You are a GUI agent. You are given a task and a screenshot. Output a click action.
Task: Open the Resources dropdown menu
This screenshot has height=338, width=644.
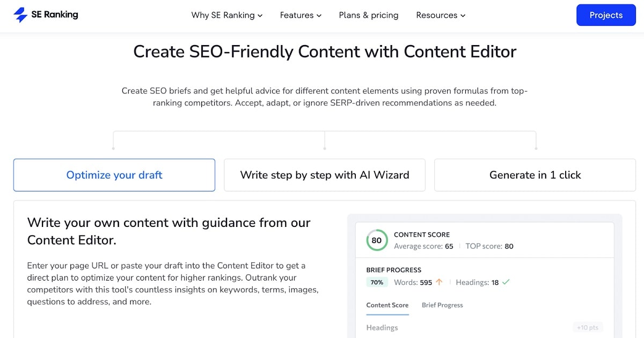pos(441,16)
